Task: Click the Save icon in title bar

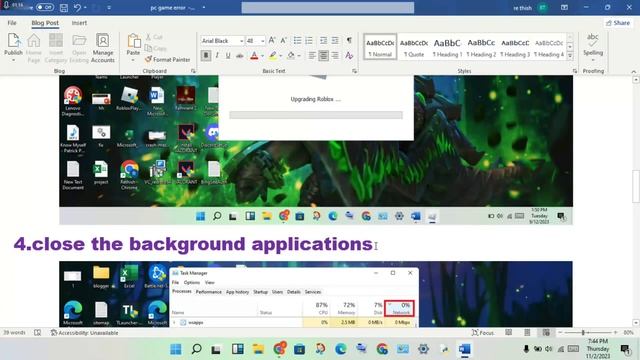Action: (64, 7)
